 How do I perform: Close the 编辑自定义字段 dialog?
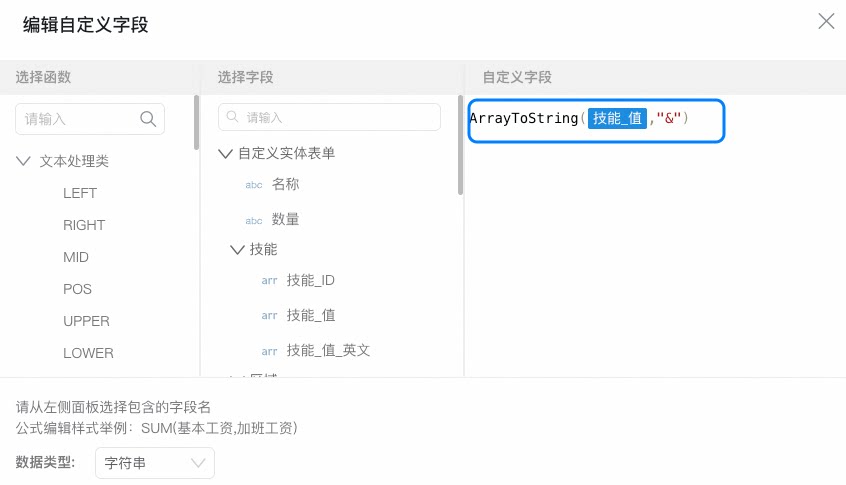click(x=826, y=22)
